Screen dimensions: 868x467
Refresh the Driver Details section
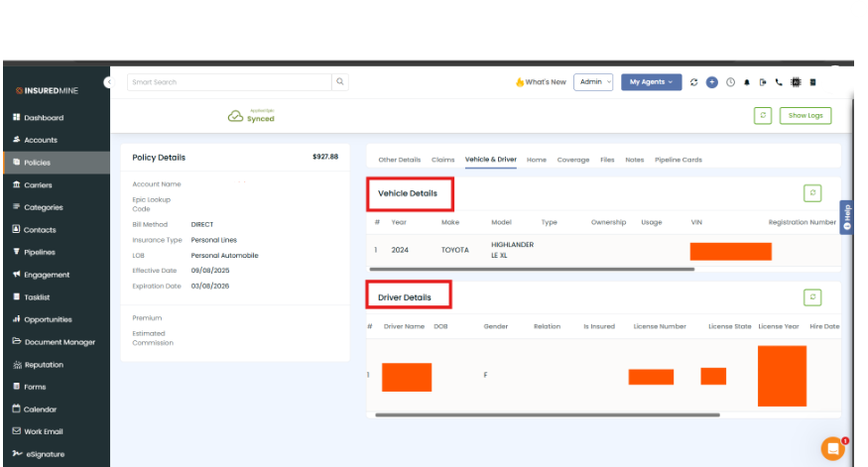[x=812, y=296]
